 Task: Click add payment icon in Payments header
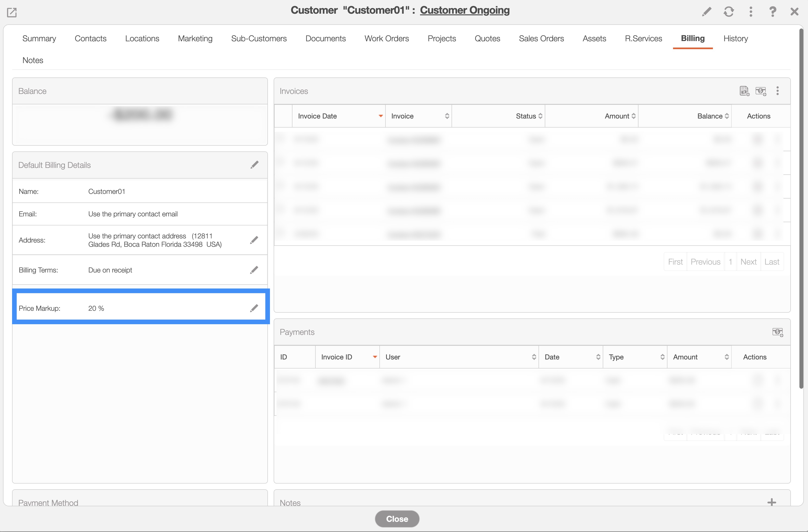click(777, 332)
